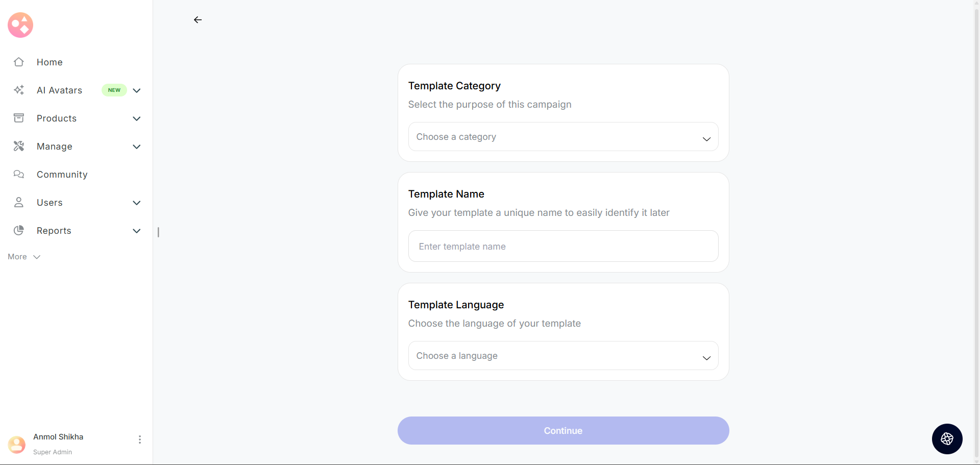980x465 pixels.
Task: Open the Choose a category dropdown
Action: 563,137
